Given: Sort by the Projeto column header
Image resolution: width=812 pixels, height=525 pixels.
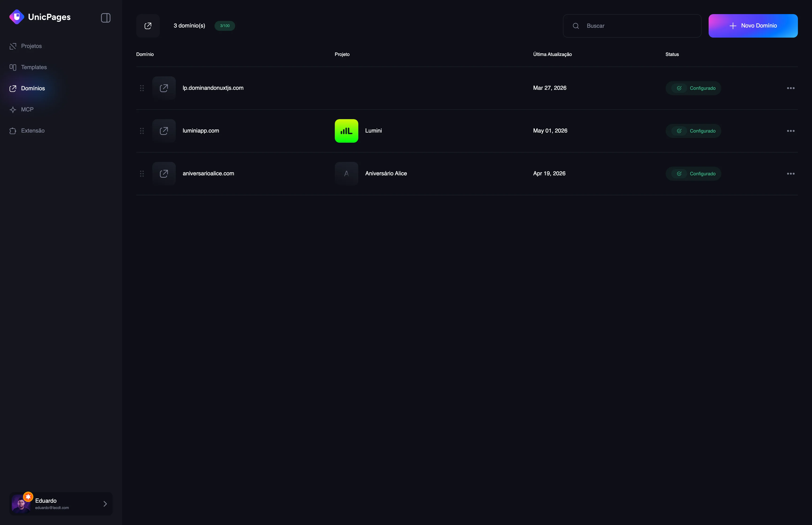Looking at the screenshot, I should click(x=342, y=54).
